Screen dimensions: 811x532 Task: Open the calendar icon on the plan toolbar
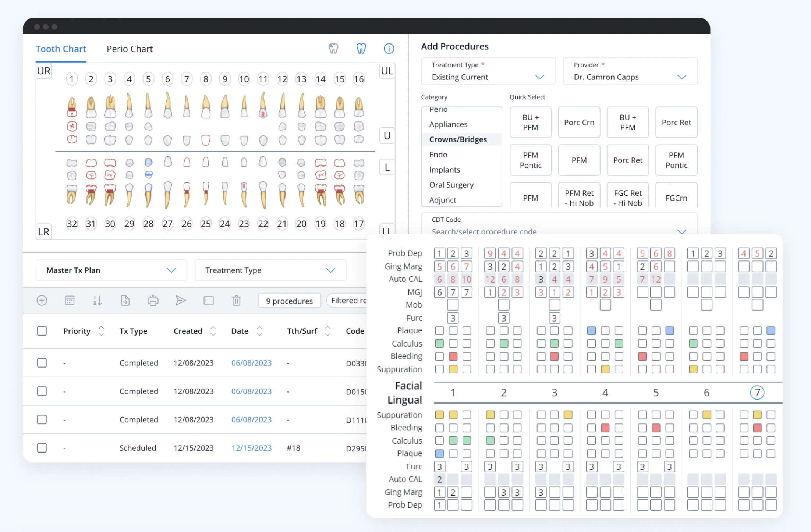click(x=70, y=300)
